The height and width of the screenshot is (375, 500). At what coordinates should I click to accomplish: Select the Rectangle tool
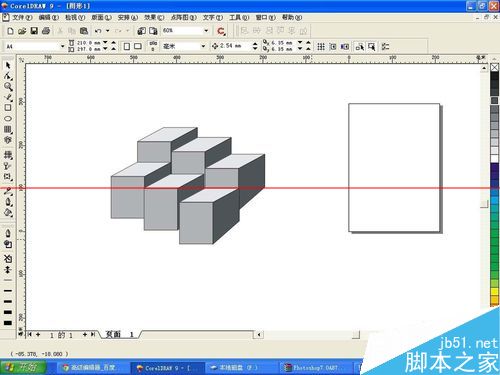coord(8,108)
